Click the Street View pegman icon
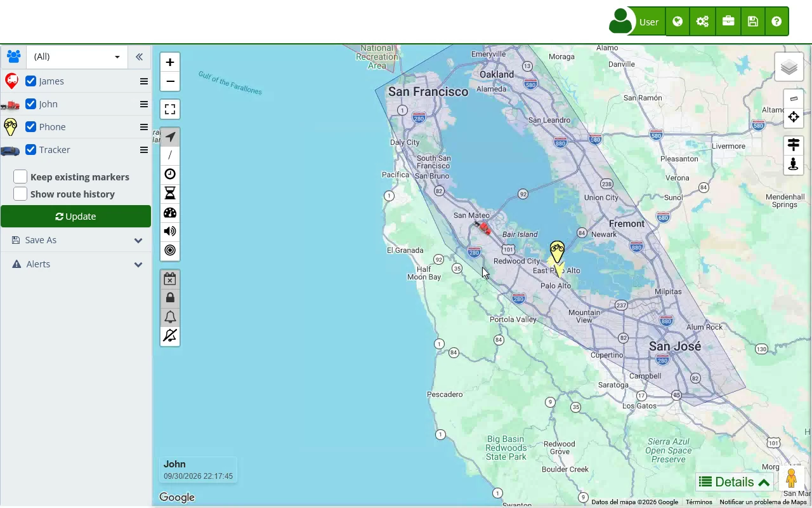Screen dimensions: 812x508 pyautogui.click(x=791, y=478)
